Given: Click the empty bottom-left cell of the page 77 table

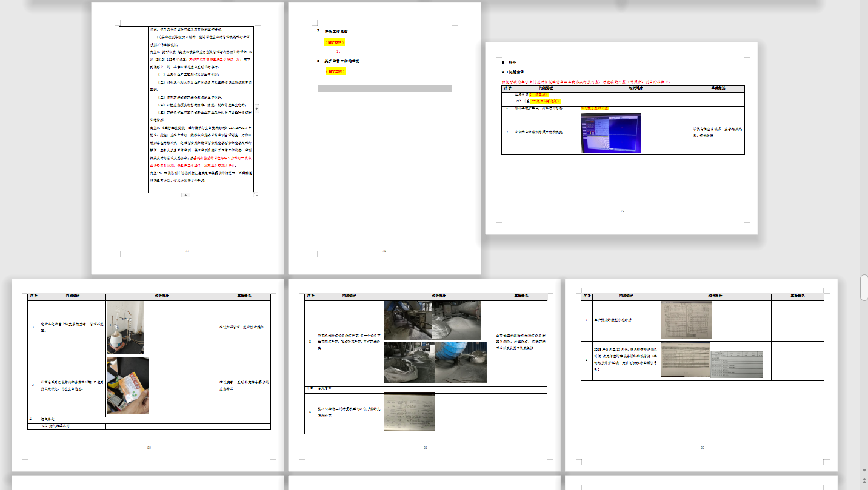Looking at the screenshot, I should [x=133, y=189].
